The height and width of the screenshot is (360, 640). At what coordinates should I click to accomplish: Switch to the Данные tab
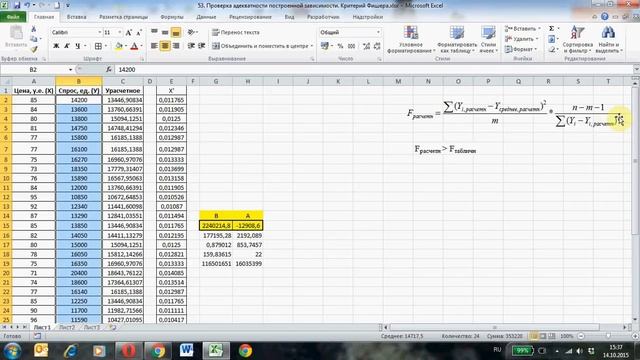206,17
